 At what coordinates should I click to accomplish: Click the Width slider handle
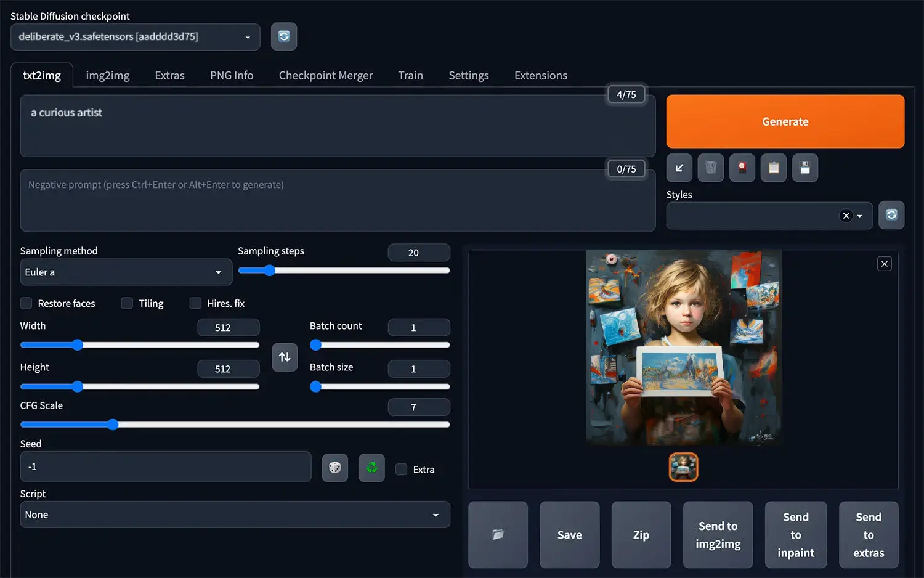(x=77, y=345)
